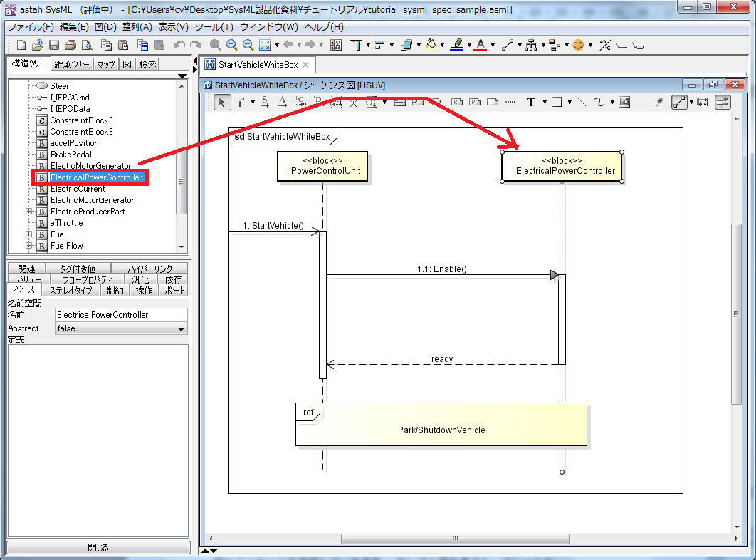Select the asynchronous message A arrow tool

click(283, 102)
